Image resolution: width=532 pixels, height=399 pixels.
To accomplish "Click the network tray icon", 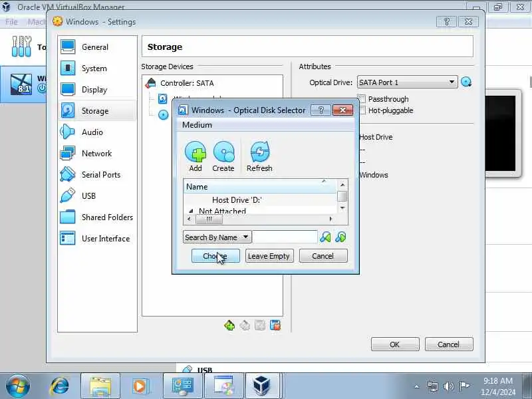I will (433, 386).
